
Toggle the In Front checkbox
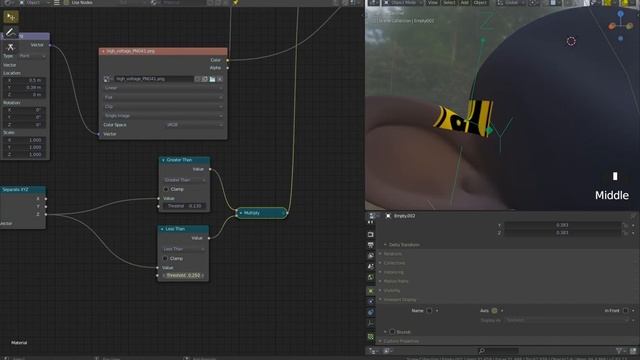(625, 311)
